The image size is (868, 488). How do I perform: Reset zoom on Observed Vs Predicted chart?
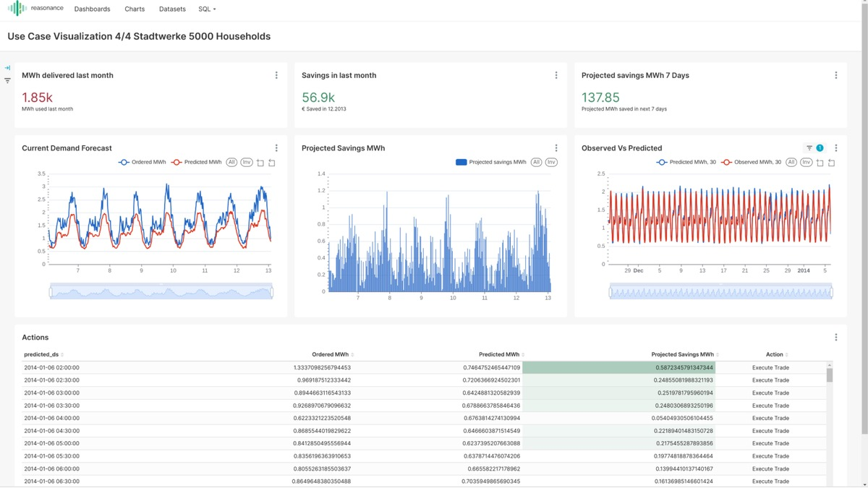click(x=831, y=163)
